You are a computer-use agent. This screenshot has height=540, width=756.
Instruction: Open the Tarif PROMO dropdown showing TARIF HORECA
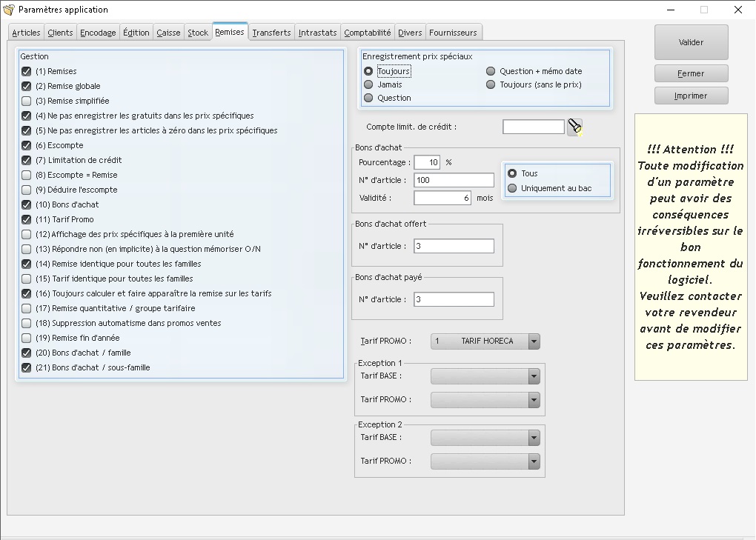485,341
